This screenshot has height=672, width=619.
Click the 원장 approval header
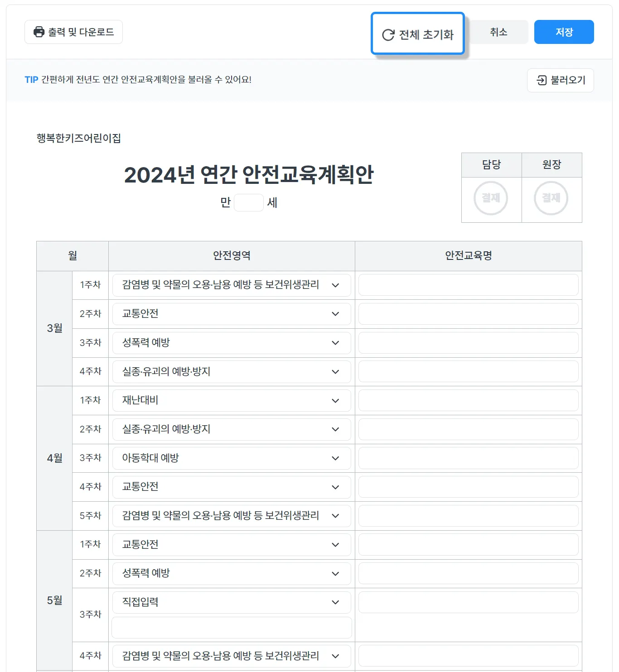(x=552, y=165)
